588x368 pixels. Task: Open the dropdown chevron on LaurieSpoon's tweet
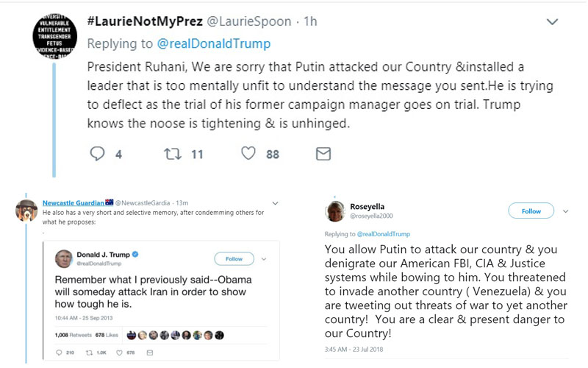tap(553, 22)
